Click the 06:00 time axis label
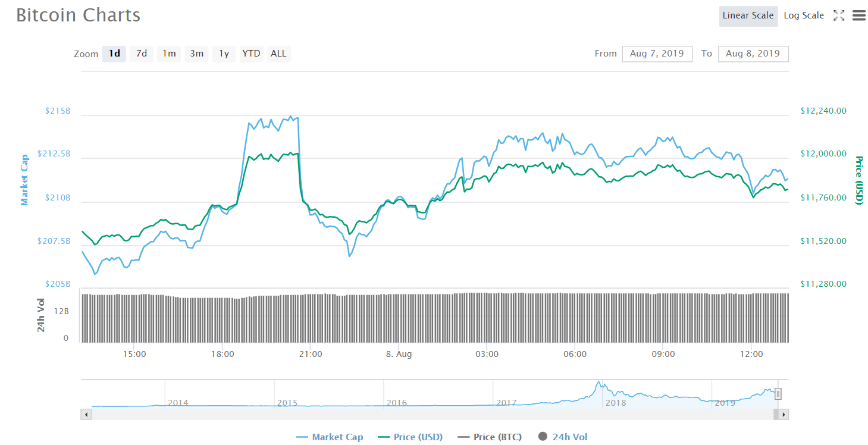Viewport: 868px width, 445px height. coord(575,354)
